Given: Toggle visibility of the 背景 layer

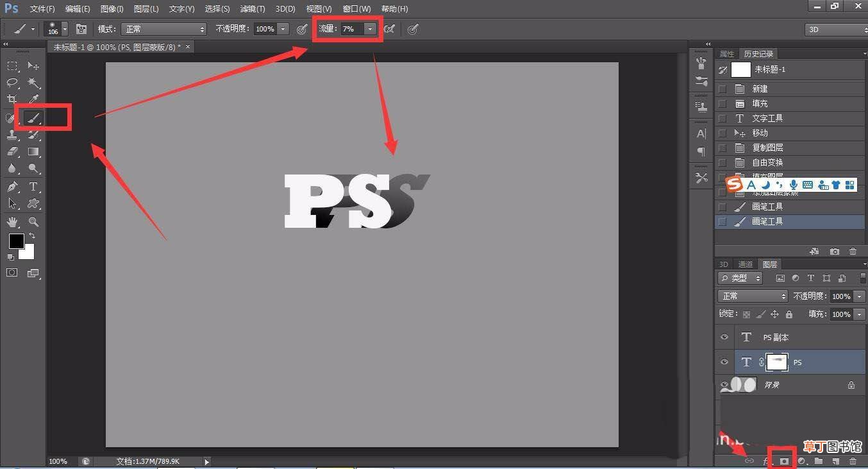Looking at the screenshot, I should (x=724, y=385).
